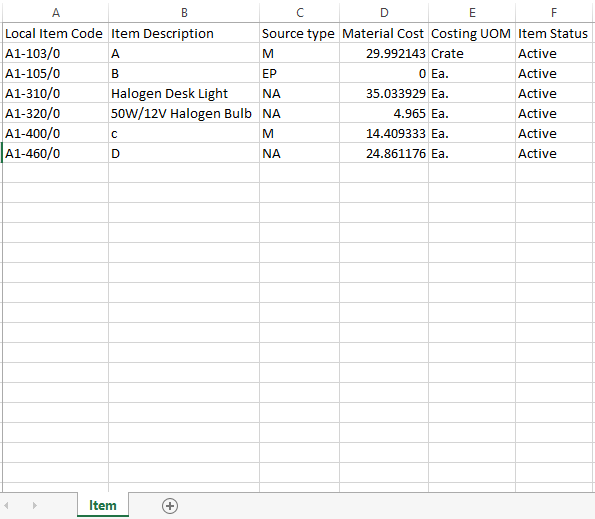Select column F header
The image size is (595, 519).
[x=554, y=13]
